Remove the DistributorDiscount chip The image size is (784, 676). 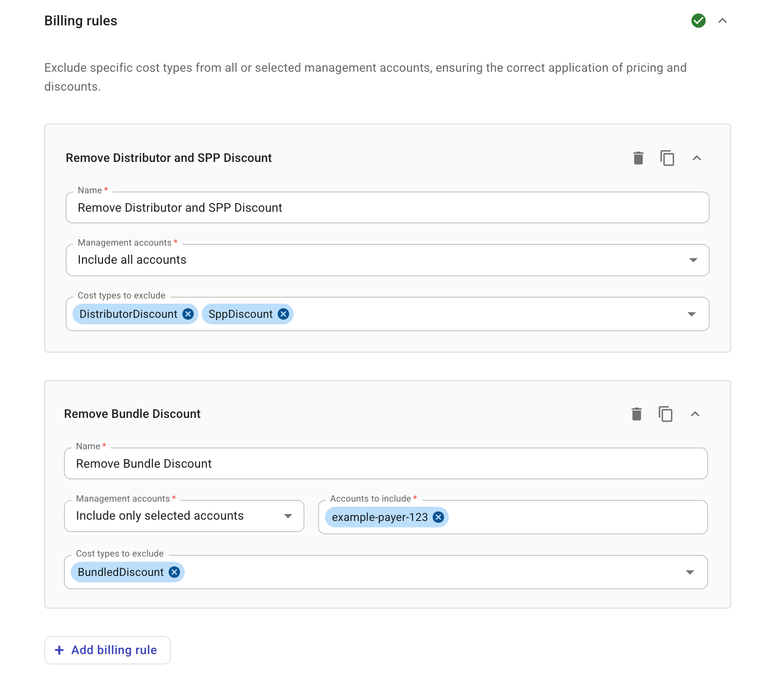pyautogui.click(x=188, y=314)
